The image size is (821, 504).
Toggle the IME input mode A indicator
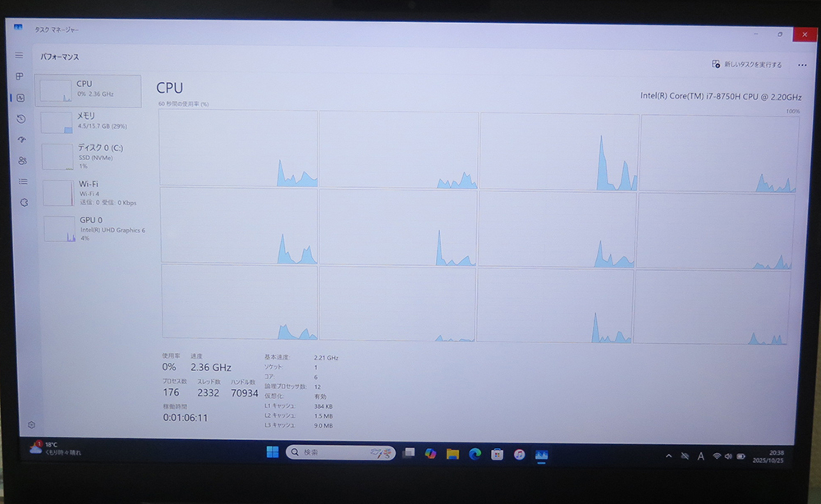tap(700, 456)
